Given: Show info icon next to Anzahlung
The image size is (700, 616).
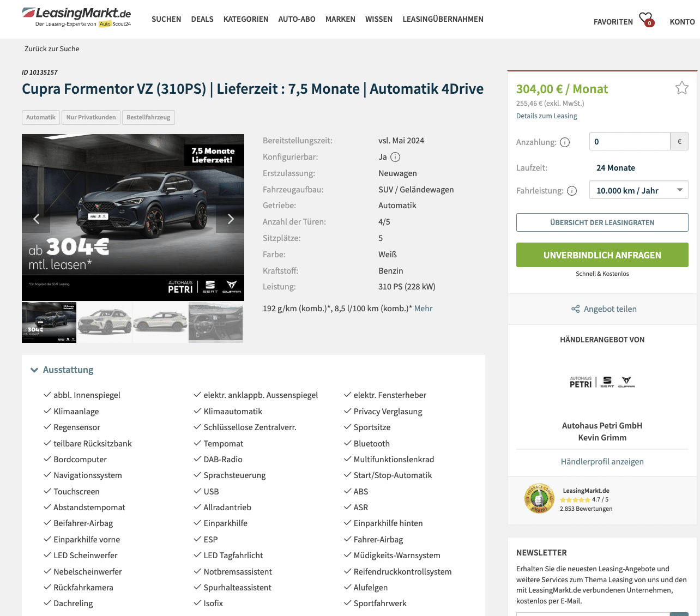Looking at the screenshot, I should click(x=565, y=142).
